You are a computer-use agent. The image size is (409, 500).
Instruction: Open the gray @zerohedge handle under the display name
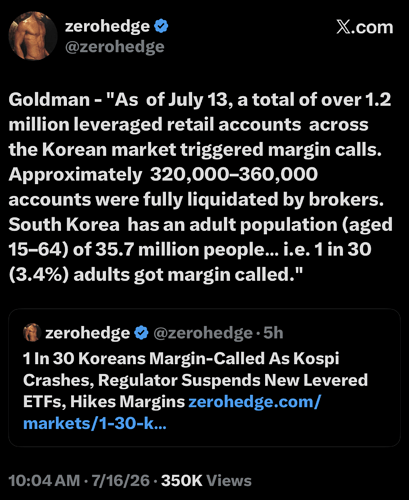tap(115, 47)
